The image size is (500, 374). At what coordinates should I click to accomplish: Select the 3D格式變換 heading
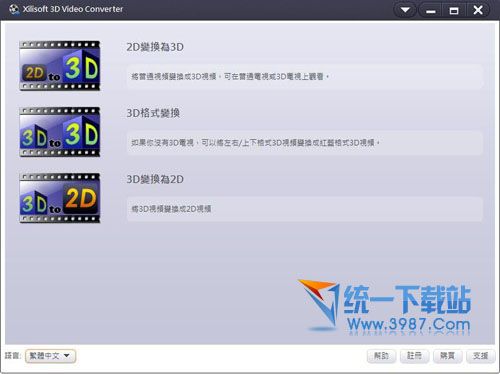point(153,113)
